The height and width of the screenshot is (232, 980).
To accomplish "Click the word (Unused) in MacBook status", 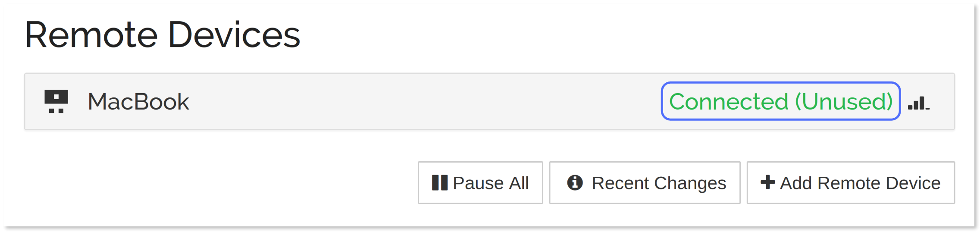I will pyautogui.click(x=844, y=102).
